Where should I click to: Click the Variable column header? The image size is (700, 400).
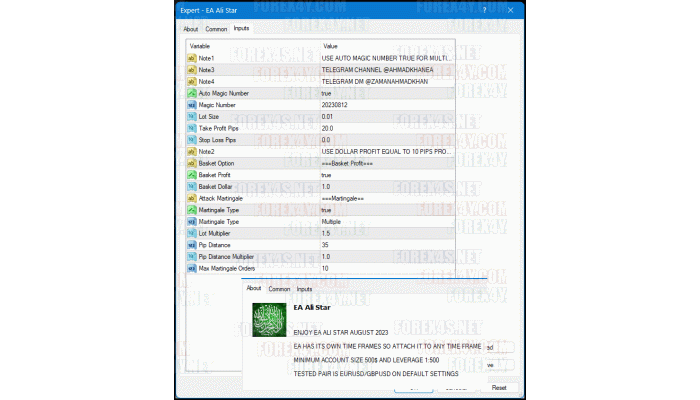pyautogui.click(x=200, y=46)
